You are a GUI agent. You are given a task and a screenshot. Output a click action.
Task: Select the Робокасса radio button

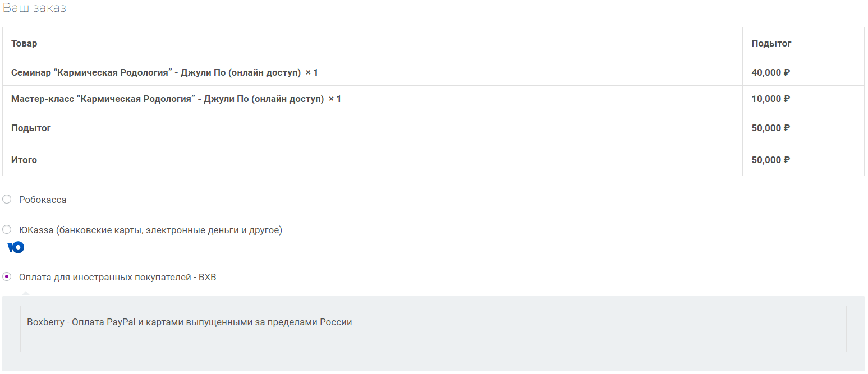[7, 199]
